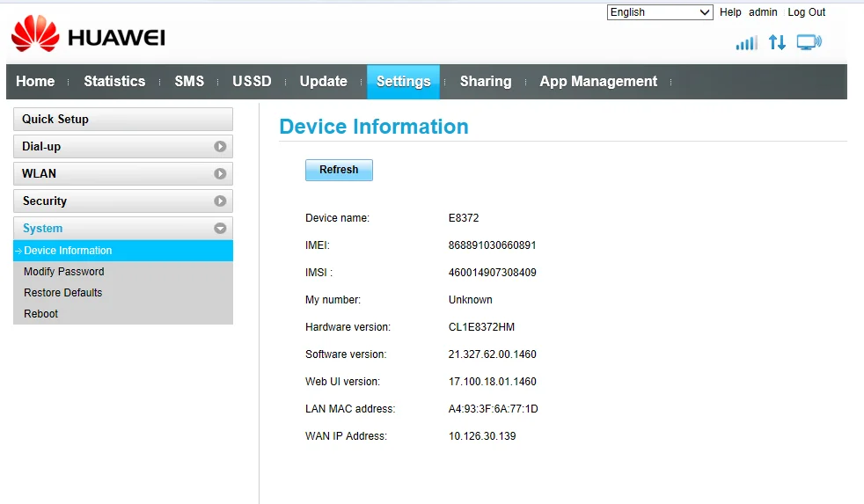This screenshot has height=504, width=864.
Task: Open the Security section
Action: (x=123, y=201)
